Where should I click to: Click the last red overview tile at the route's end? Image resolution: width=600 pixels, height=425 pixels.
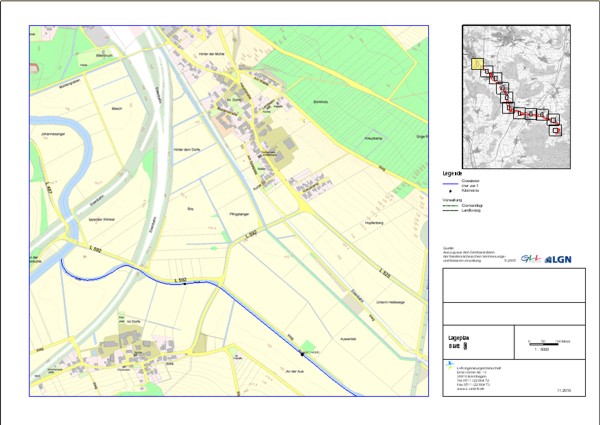(555, 129)
